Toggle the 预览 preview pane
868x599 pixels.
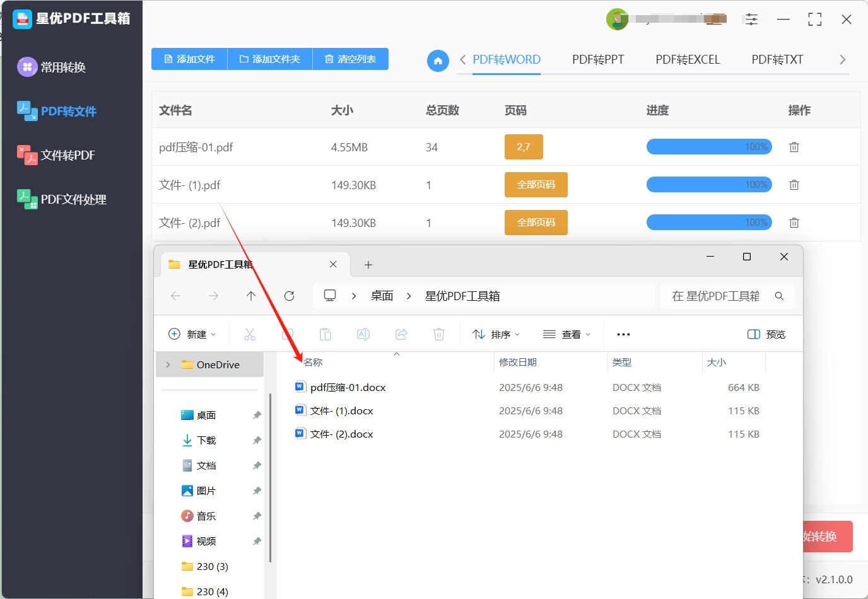point(766,334)
